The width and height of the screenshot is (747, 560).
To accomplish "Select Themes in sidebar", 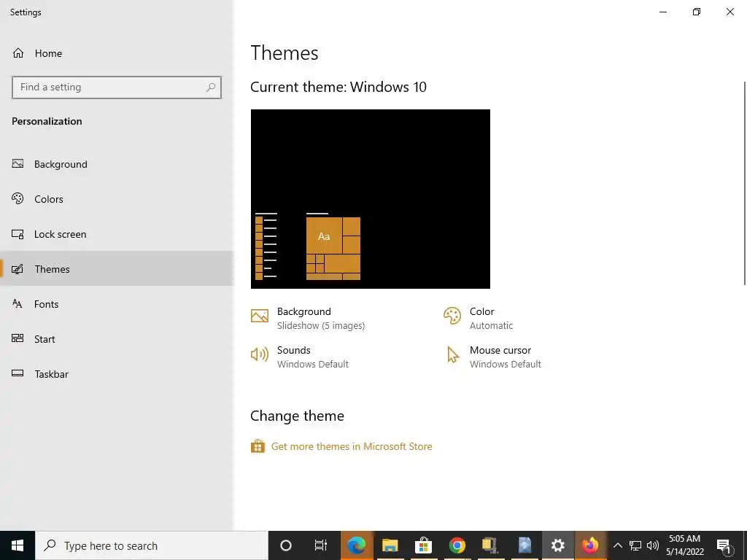I will click(117, 269).
